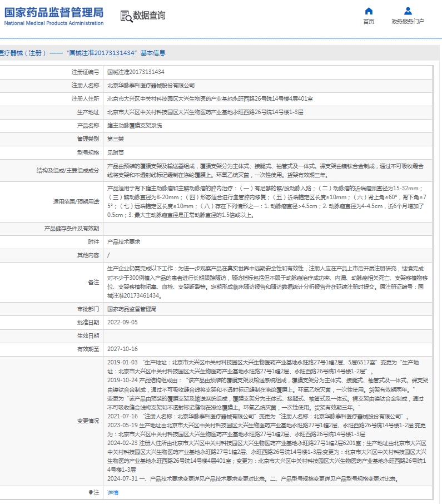Click the 2024-02-23 change record entry

coord(267,456)
